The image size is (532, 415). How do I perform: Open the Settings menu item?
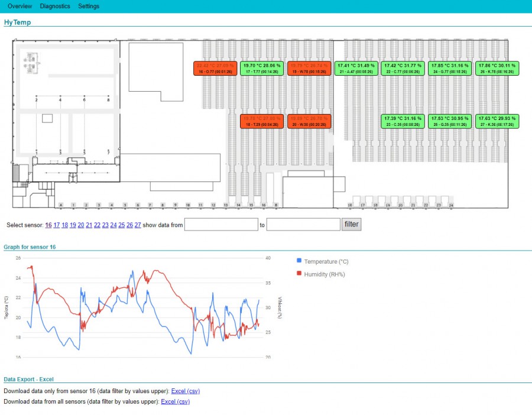[89, 6]
